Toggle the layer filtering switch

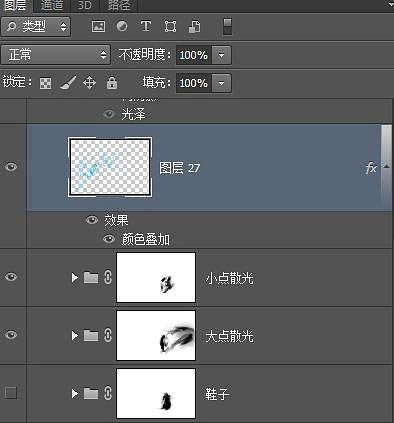coord(227,27)
